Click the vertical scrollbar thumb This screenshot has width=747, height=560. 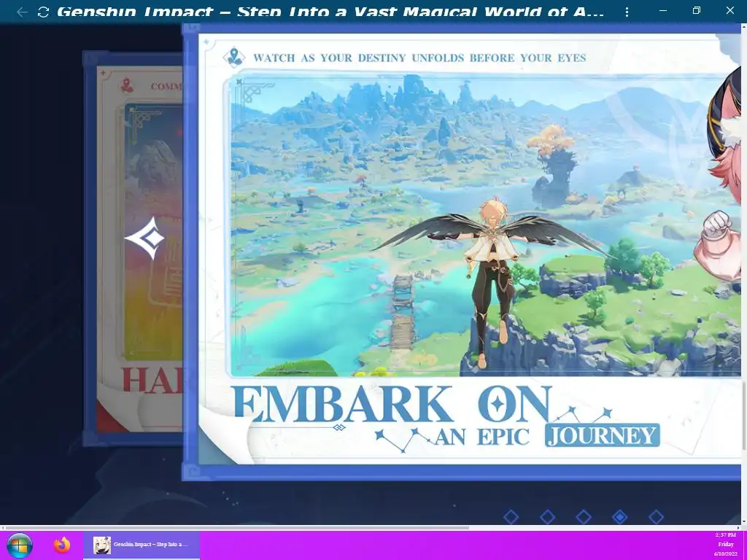click(743, 415)
